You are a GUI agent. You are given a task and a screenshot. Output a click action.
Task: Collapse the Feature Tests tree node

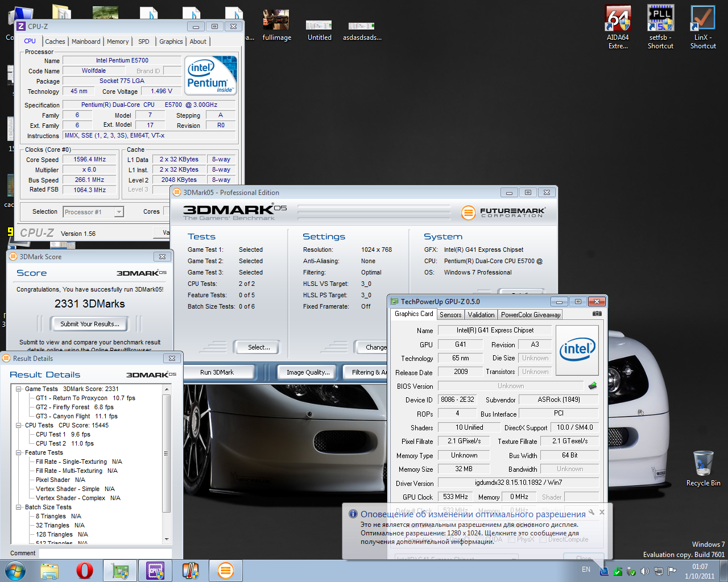pyautogui.click(x=18, y=453)
